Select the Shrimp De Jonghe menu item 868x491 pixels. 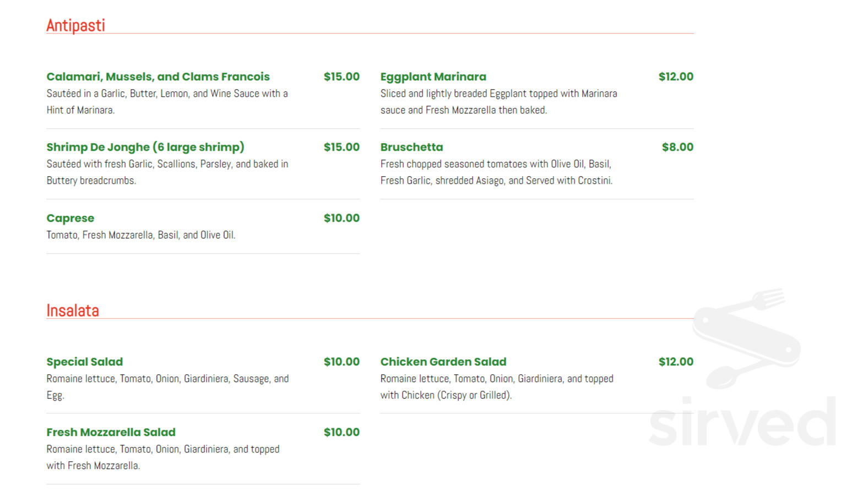click(145, 147)
